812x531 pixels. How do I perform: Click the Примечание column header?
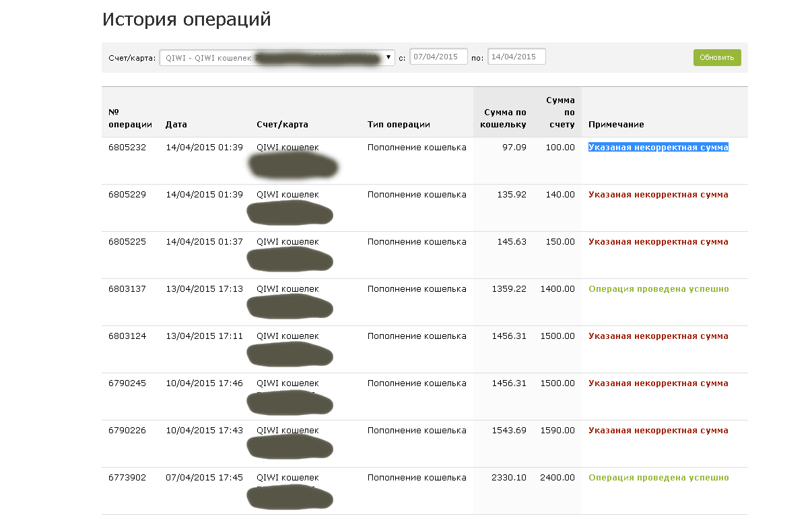616,125
